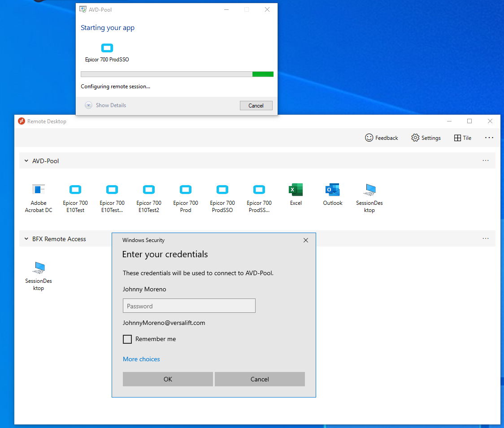The width and height of the screenshot is (504, 428).
Task: Click 'Configuring remote session...' status text
Action: tap(115, 86)
